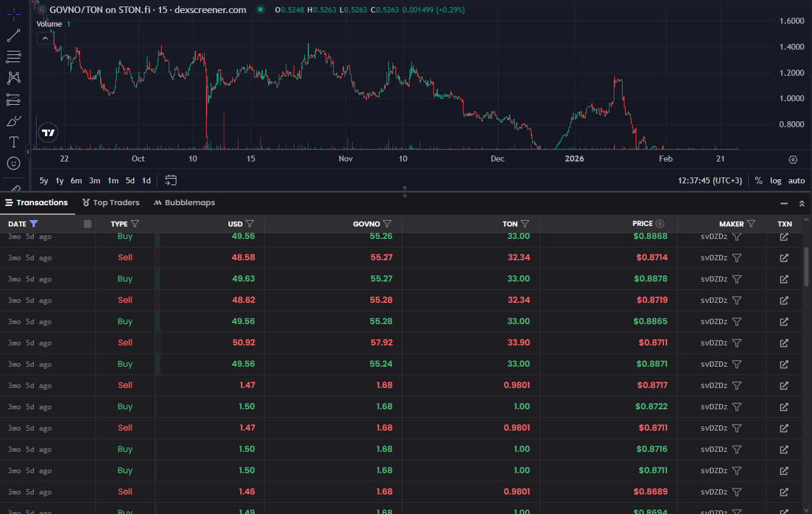Screen dimensions: 812x514
Task: Select the XABCD pattern tool
Action: point(14,77)
